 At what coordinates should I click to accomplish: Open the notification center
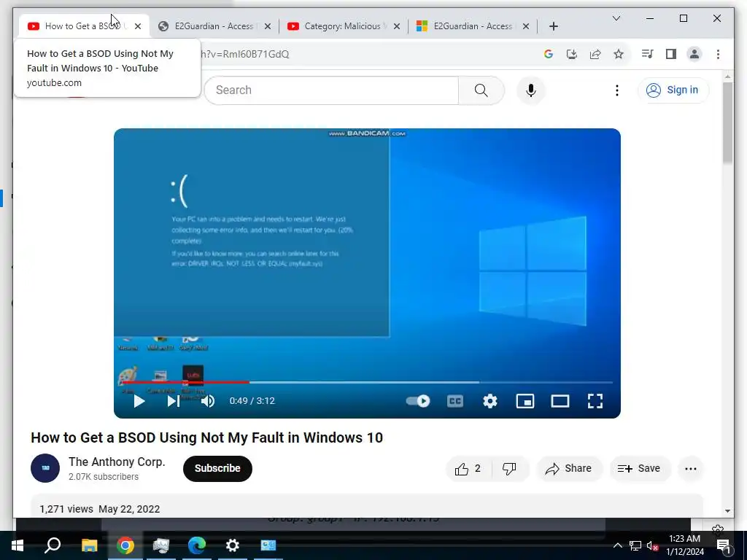pos(724,545)
